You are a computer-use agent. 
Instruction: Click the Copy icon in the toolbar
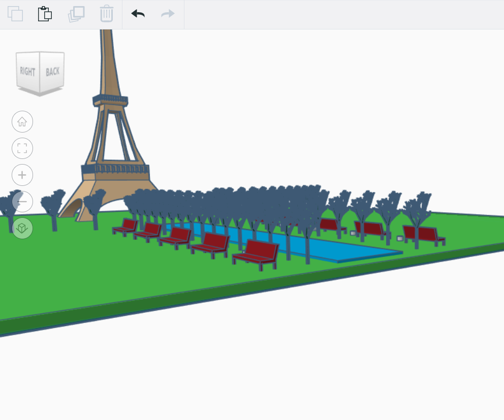click(x=15, y=14)
